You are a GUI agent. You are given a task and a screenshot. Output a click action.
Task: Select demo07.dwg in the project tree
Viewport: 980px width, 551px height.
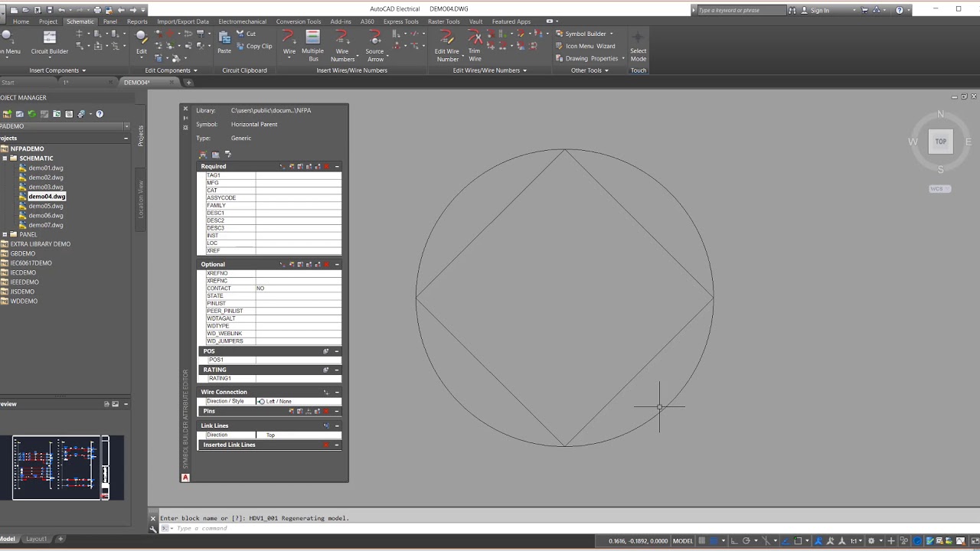45,225
